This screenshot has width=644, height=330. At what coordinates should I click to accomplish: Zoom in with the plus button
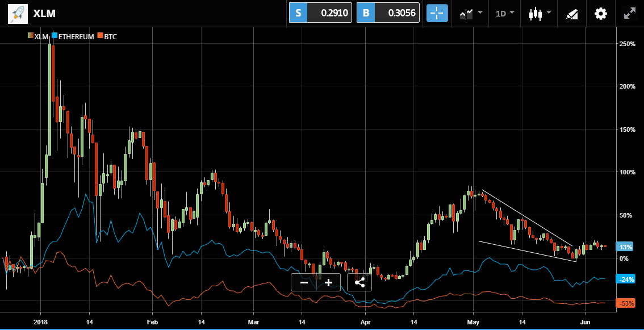(328, 282)
